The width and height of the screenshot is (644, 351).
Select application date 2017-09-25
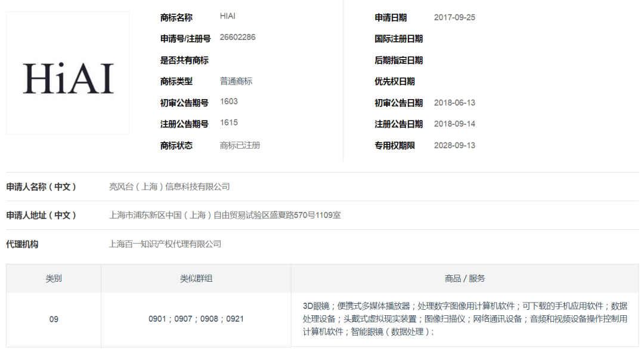coord(454,18)
